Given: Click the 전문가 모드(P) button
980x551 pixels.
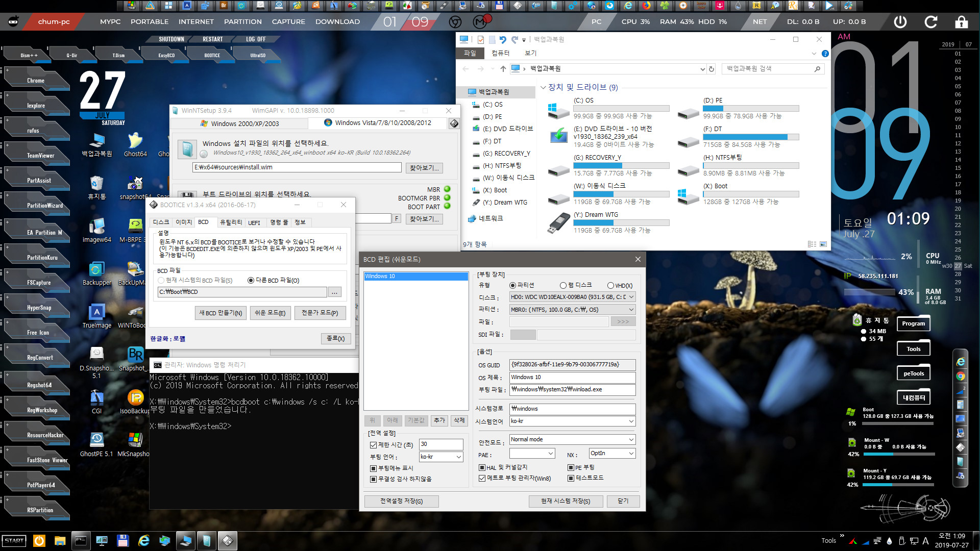Looking at the screenshot, I should (x=320, y=313).
